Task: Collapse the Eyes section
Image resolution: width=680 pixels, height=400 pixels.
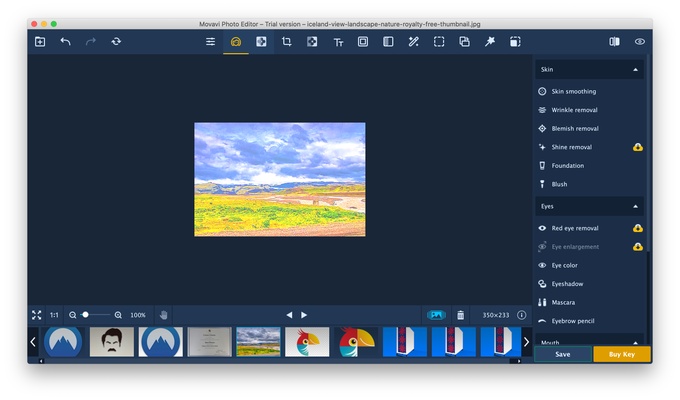Action: pyautogui.click(x=635, y=207)
